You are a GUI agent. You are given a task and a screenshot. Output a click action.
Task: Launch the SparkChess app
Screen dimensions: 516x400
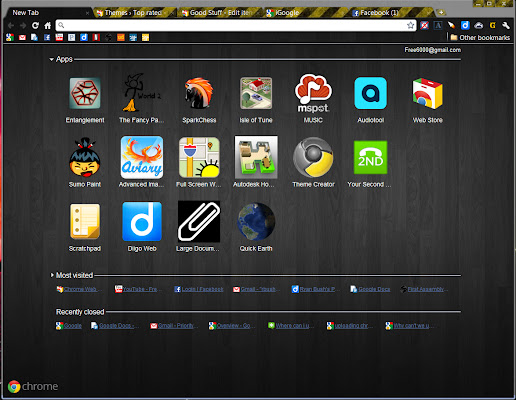[x=199, y=93]
